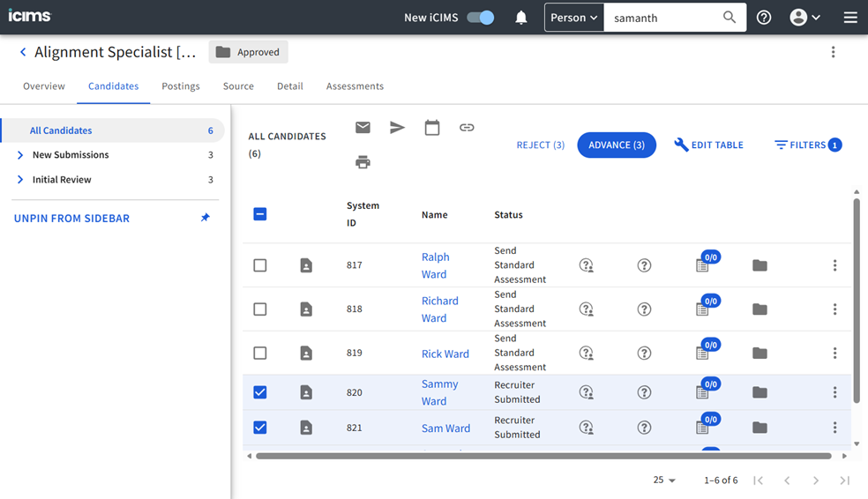The width and height of the screenshot is (868, 499).
Task: Expand the New Submissions group
Action: pos(20,155)
